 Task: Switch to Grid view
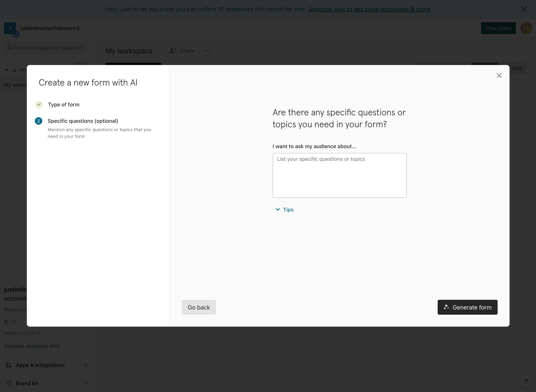coord(517,69)
